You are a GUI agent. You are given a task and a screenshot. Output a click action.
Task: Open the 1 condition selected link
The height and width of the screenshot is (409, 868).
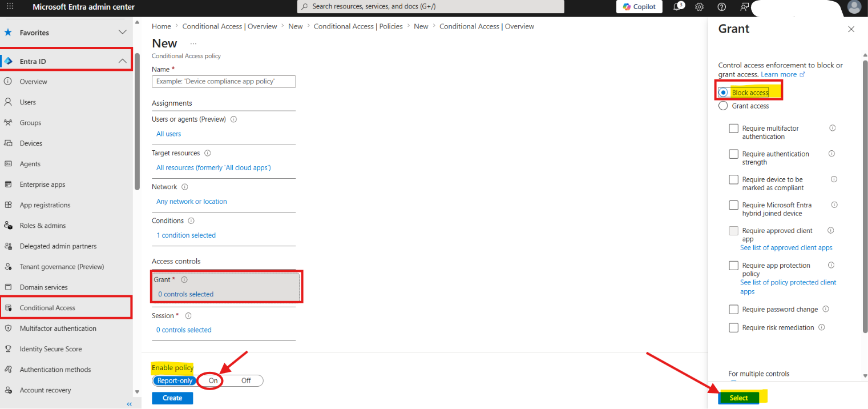pyautogui.click(x=186, y=235)
